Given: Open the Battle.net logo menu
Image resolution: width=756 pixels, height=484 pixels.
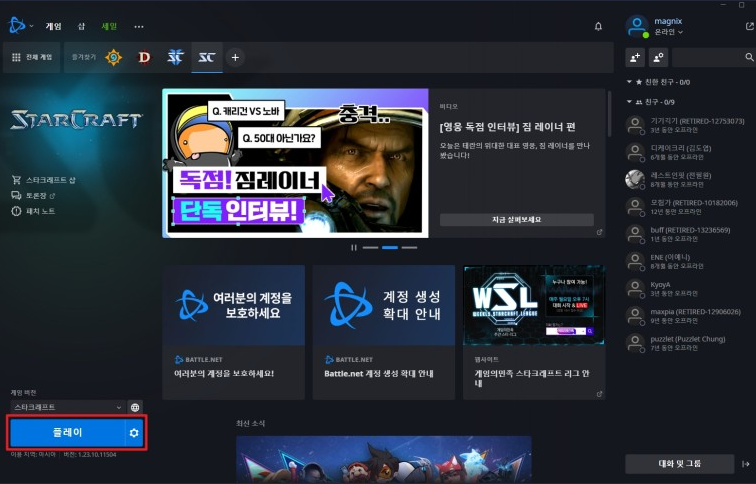Looking at the screenshot, I should (16, 26).
